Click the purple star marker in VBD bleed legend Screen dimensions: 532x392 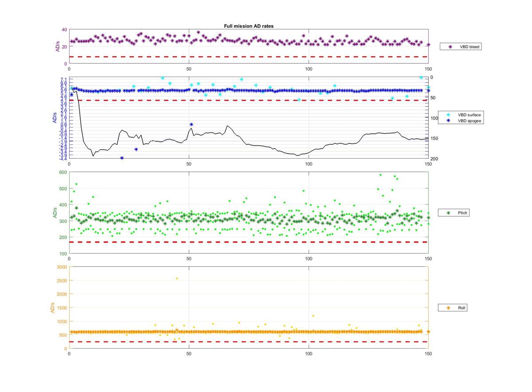[x=450, y=47]
